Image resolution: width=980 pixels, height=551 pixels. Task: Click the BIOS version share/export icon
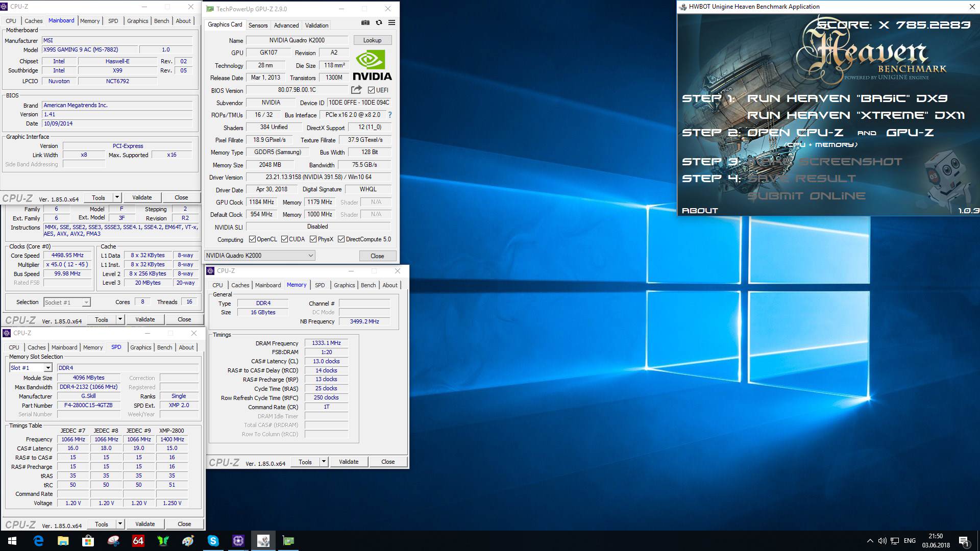356,90
